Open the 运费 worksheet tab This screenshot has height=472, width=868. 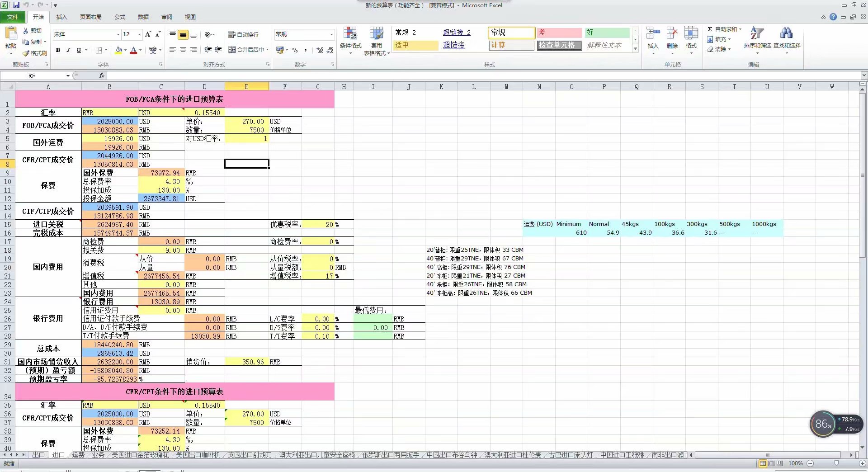point(78,455)
